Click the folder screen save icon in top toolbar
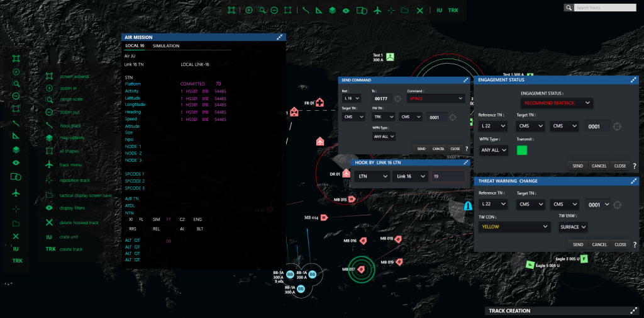Screen dimensions: 644x318 click(x=405, y=10)
